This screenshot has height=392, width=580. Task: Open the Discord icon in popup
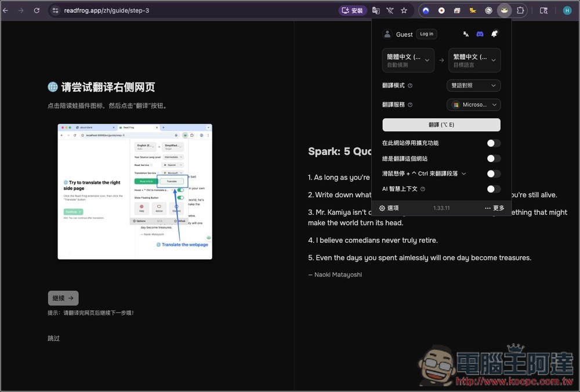[480, 34]
